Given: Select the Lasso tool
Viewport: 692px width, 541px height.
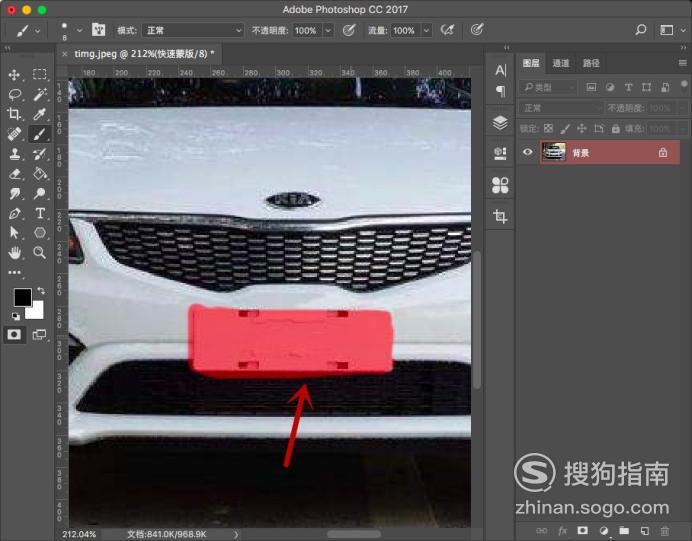Looking at the screenshot, I should click(15, 94).
